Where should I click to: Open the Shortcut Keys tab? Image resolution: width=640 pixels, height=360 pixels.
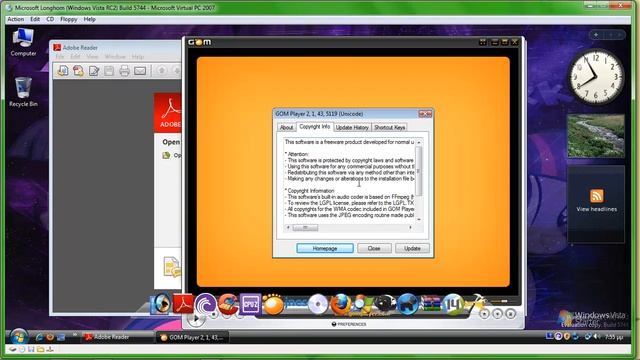[x=389, y=127]
